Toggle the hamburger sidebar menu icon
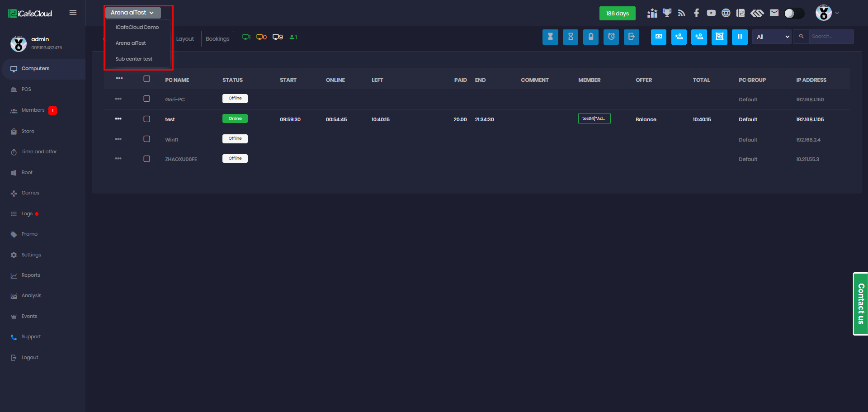The width and height of the screenshot is (868, 412). (x=73, y=13)
